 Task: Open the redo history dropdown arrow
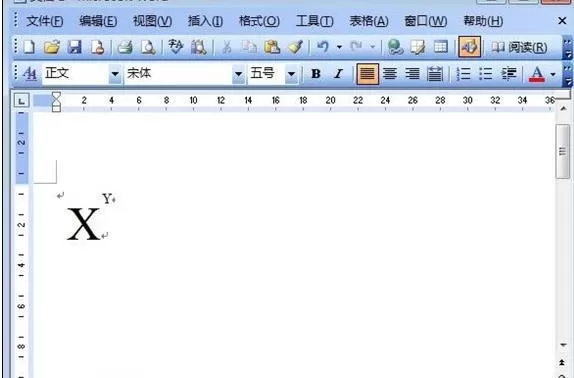tap(373, 47)
